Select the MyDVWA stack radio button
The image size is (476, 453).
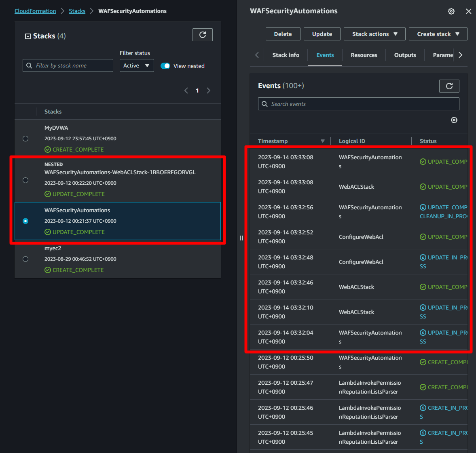(x=25, y=139)
